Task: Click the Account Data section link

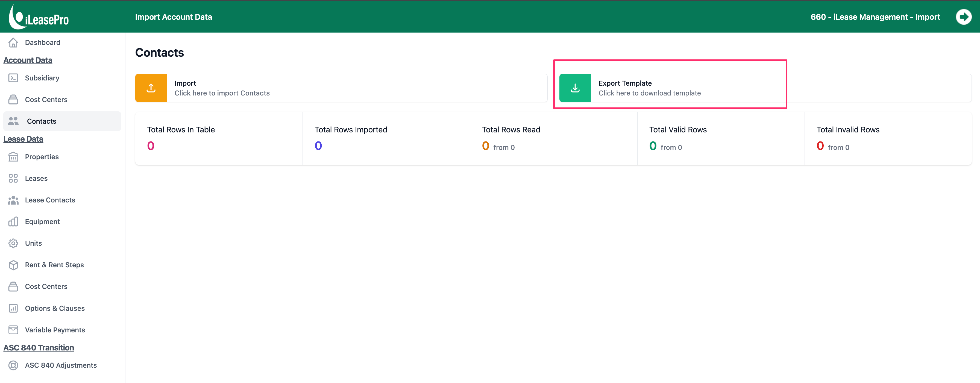Action: tap(28, 60)
